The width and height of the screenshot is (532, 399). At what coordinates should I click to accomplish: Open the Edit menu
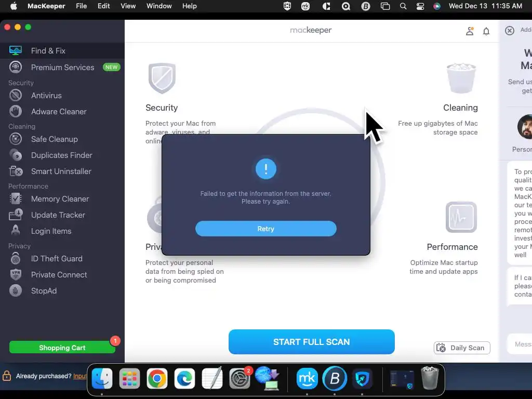click(103, 6)
